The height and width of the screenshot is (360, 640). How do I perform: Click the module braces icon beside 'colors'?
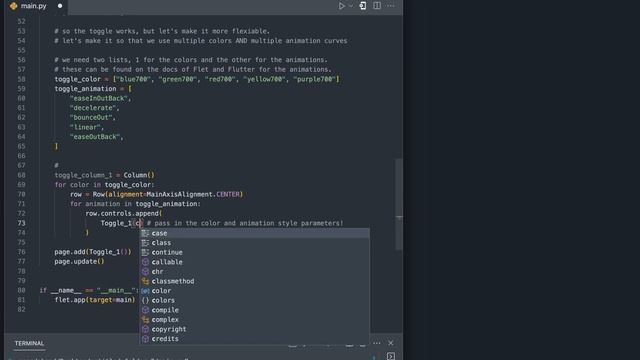(x=145, y=300)
